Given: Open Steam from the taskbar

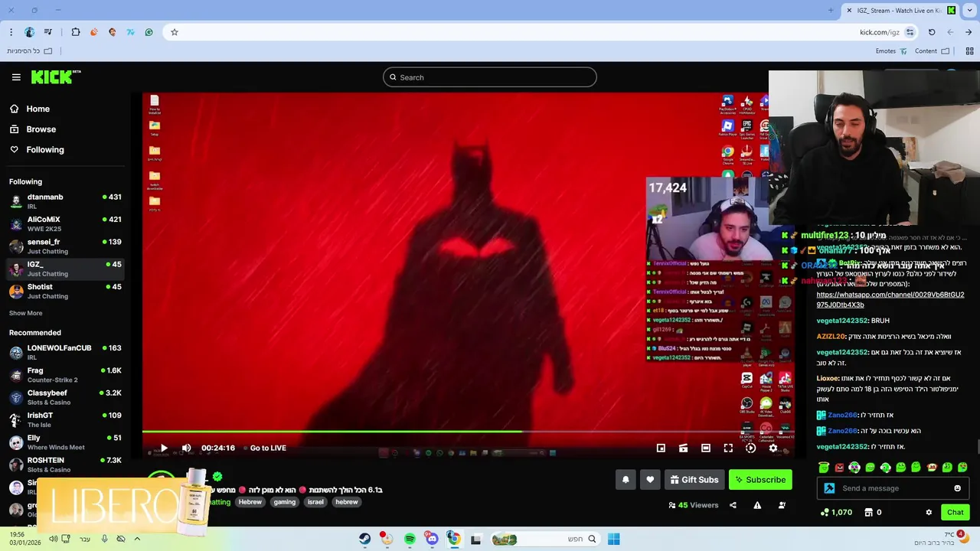Looking at the screenshot, I should (x=364, y=539).
